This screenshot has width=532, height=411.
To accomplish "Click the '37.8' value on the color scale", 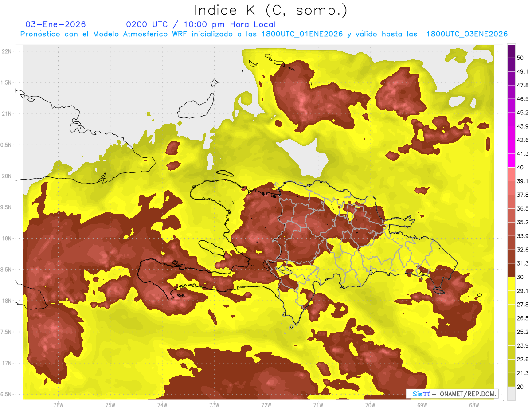I will [523, 195].
